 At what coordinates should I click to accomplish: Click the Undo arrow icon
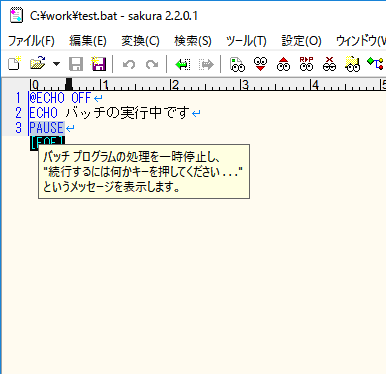129,64
